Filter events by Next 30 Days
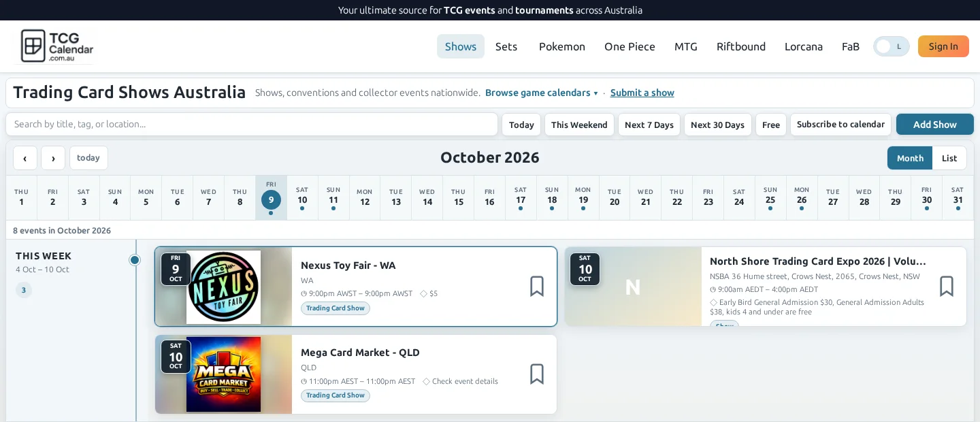980x422 pixels. 717,125
